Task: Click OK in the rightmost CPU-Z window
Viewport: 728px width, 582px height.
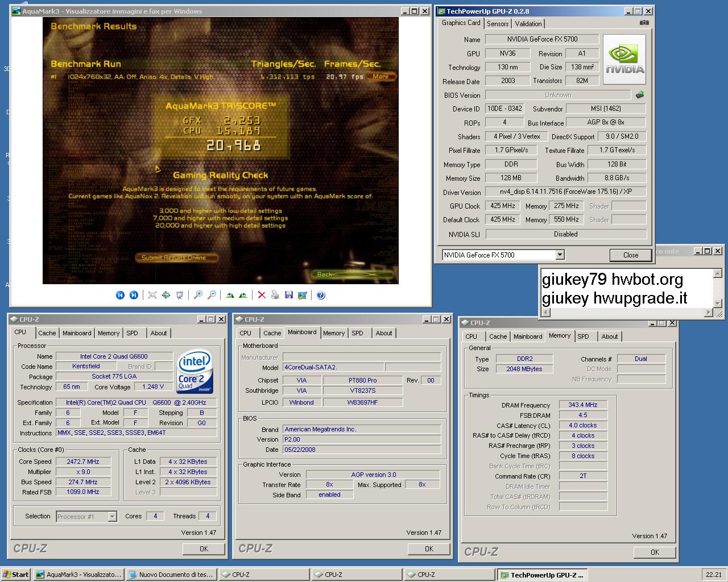Action: pos(655,552)
